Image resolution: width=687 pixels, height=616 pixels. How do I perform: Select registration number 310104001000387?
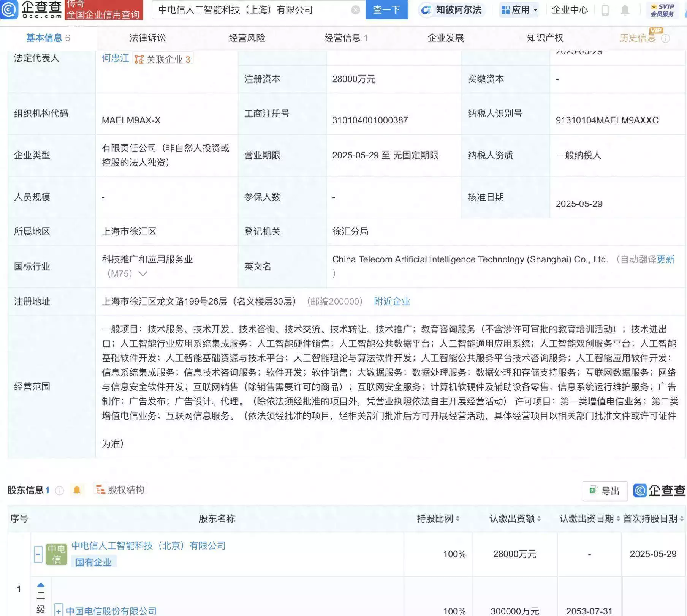pos(370,120)
